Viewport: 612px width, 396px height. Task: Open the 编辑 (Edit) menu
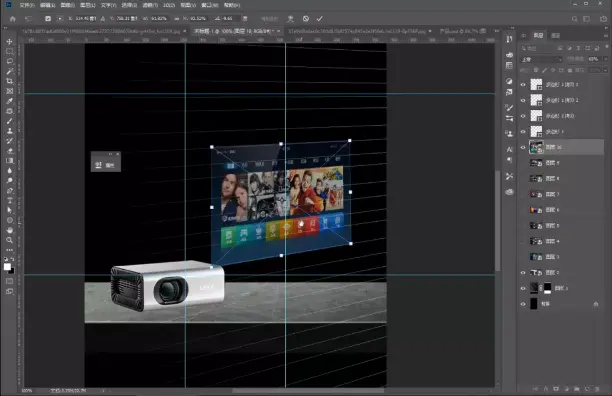[x=48, y=5]
